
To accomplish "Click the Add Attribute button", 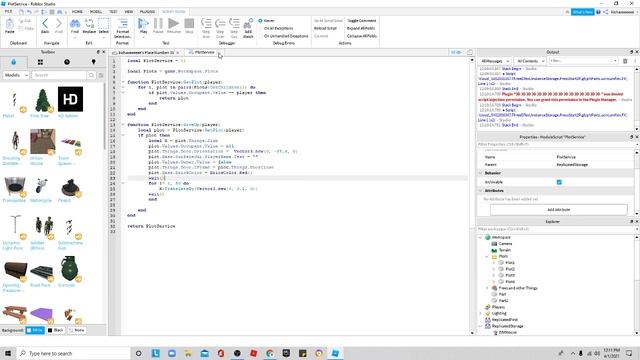I will click(x=558, y=209).
